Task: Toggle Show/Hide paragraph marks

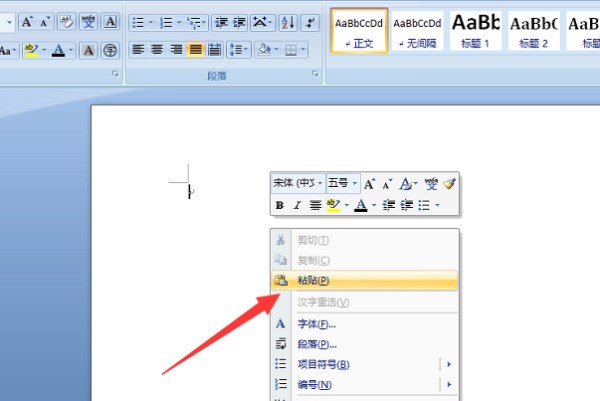Action: pos(310,23)
